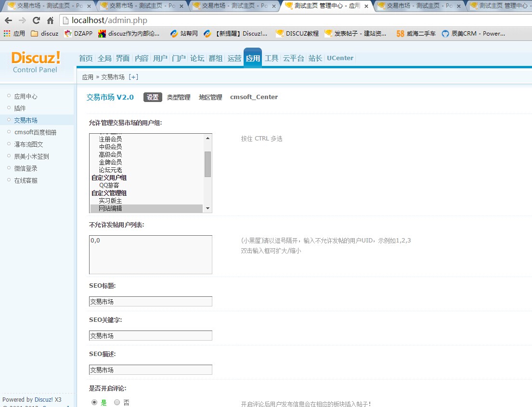Open the discuz bookmark folder

(44, 34)
